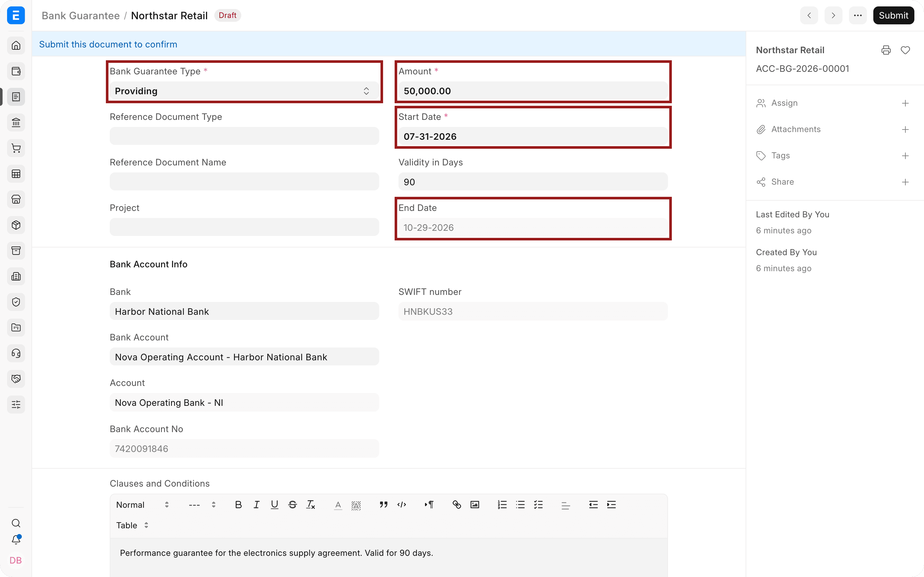Toggle strikethrough formatting in editor

(x=293, y=505)
